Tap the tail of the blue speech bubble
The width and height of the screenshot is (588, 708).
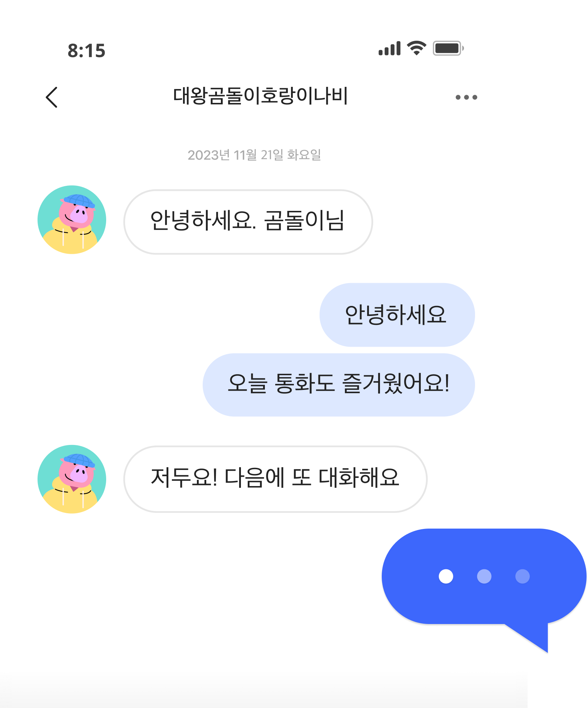(x=533, y=636)
